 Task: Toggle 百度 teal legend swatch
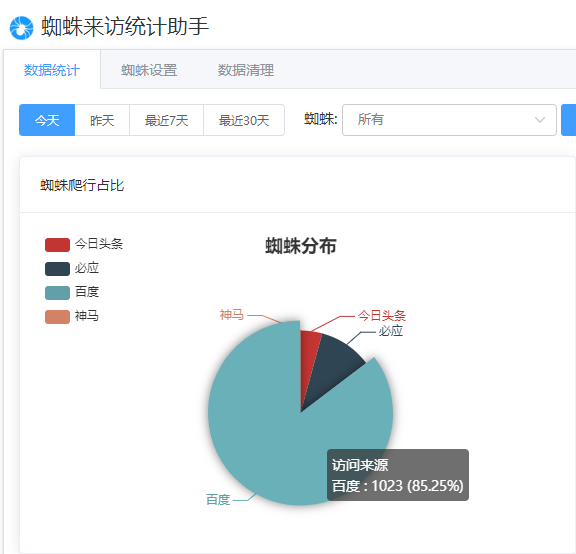click(x=57, y=293)
